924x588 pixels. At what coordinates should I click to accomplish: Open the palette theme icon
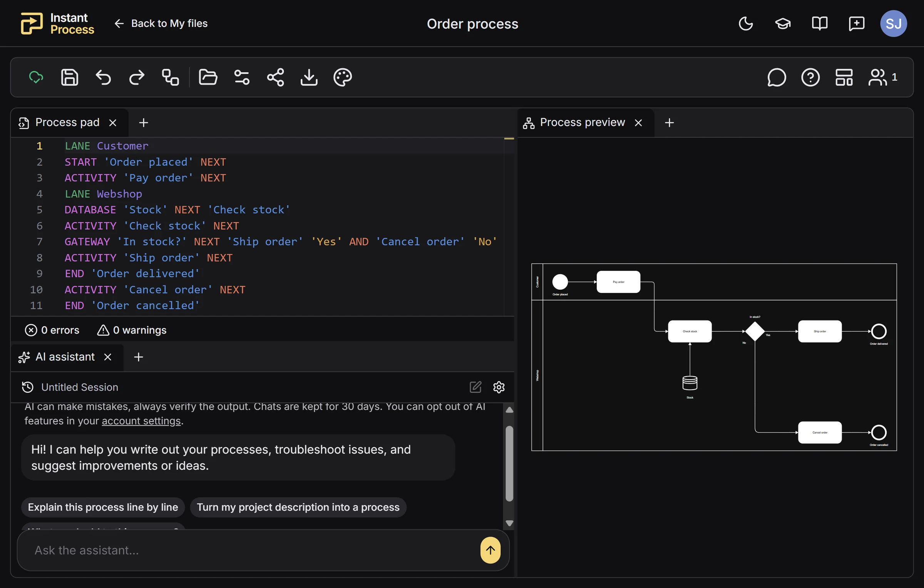[343, 77]
